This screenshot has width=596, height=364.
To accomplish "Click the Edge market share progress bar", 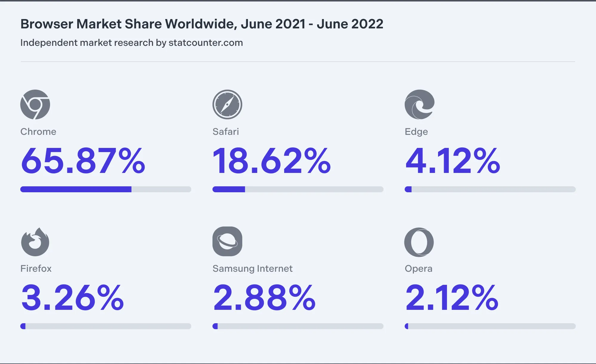I will pos(490,189).
